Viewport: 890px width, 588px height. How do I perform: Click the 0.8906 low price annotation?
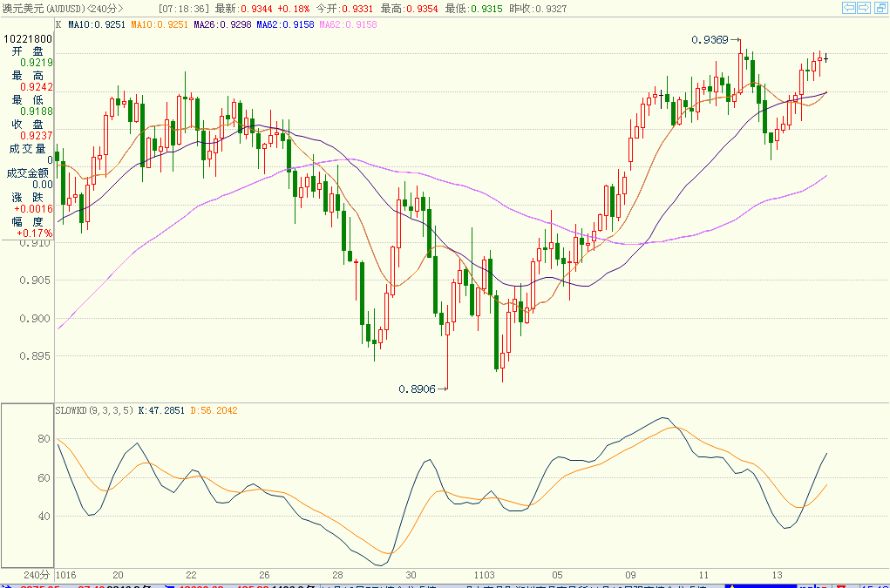click(x=418, y=389)
